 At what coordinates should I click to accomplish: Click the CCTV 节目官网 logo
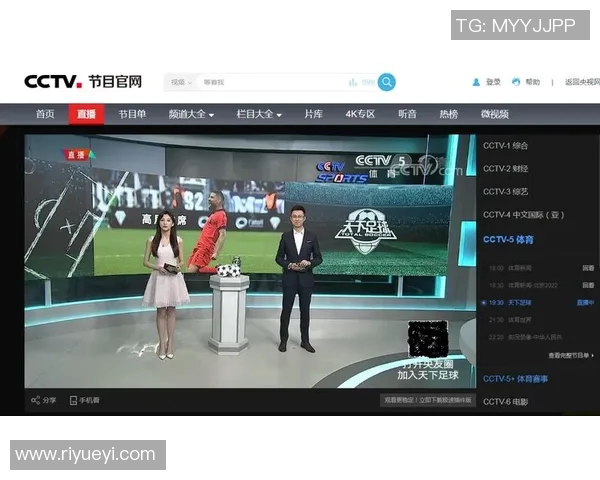(x=82, y=82)
